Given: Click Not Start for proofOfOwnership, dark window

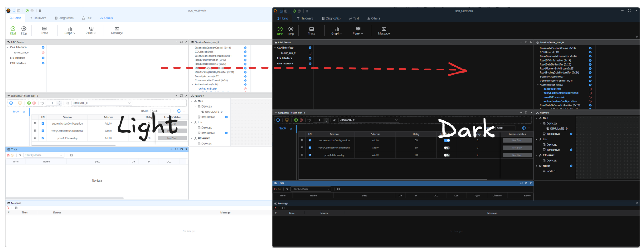Looking at the screenshot, I should point(517,155).
